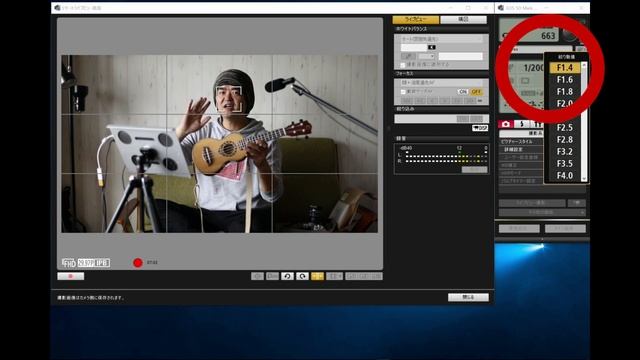Viewport: 640px width, 360px height.
Task: Select F3.2 in aperture list
Action: pos(565,151)
